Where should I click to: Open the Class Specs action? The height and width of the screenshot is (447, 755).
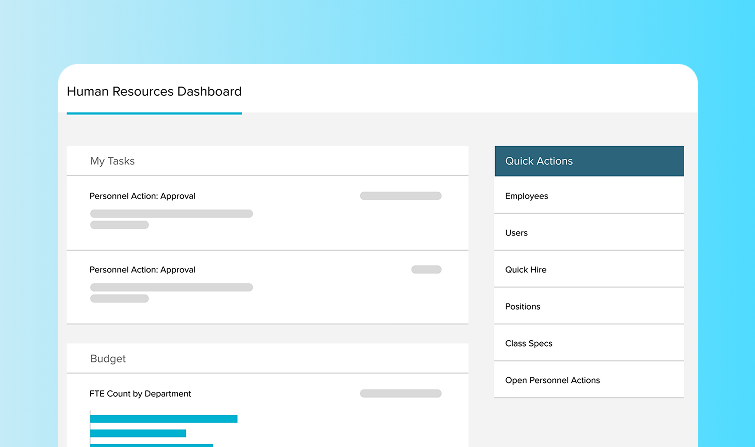coord(589,343)
